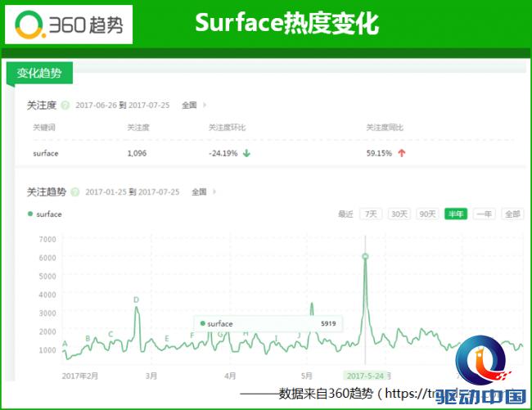Image resolution: width=532 pixels, height=410 pixels.
Task: Click event marker D on the chart
Action: coord(136,300)
